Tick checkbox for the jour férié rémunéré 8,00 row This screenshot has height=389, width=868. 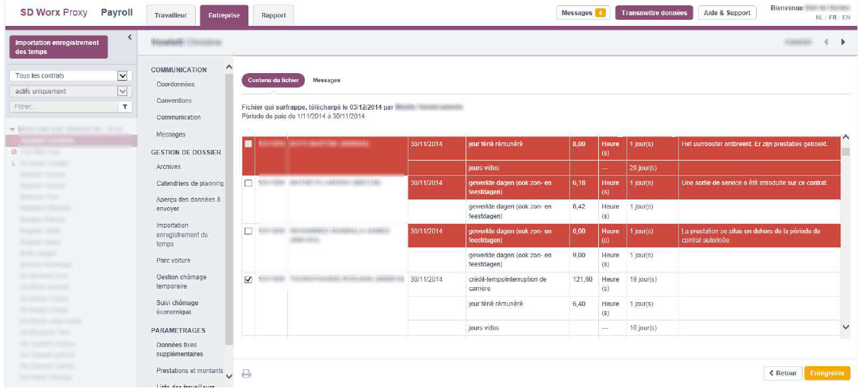[x=248, y=144]
